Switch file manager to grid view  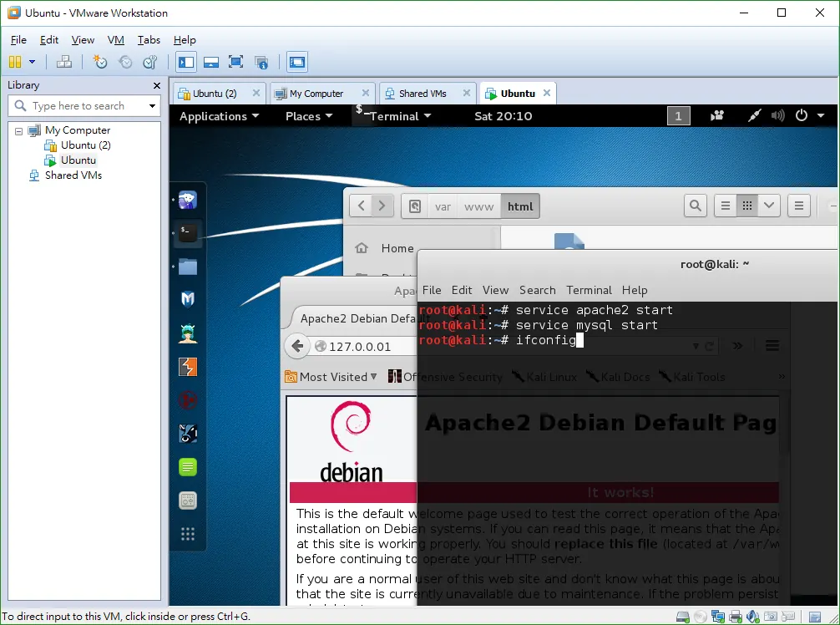pyautogui.click(x=747, y=206)
